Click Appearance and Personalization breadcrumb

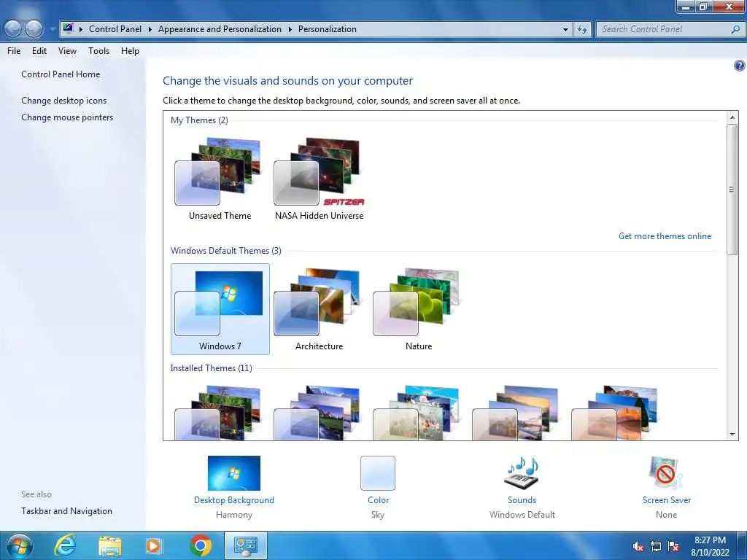click(220, 29)
